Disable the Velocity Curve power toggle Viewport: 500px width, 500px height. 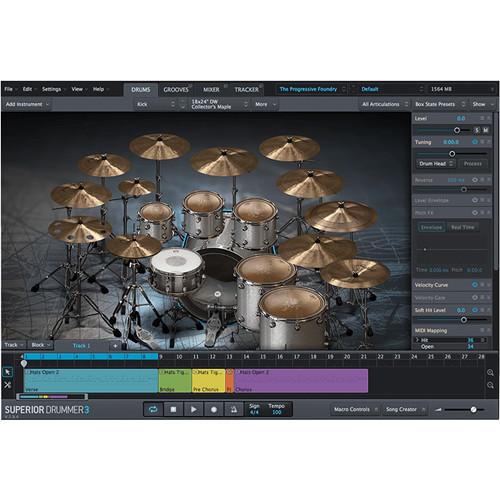point(475,285)
